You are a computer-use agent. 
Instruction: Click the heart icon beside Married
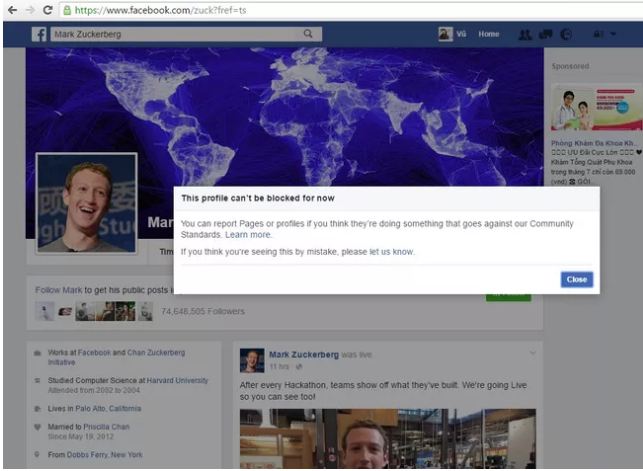coord(37,427)
